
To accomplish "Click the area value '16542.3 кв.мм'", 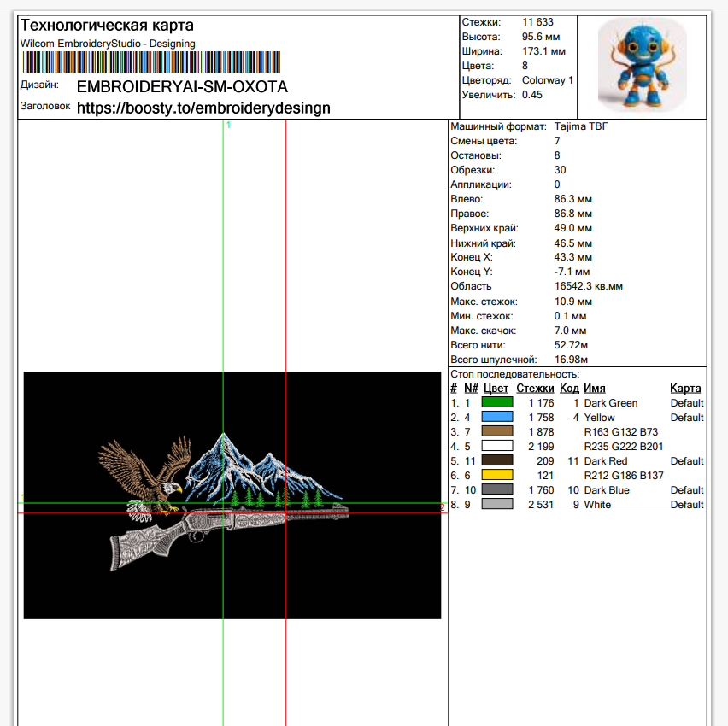I will pyautogui.click(x=588, y=286).
